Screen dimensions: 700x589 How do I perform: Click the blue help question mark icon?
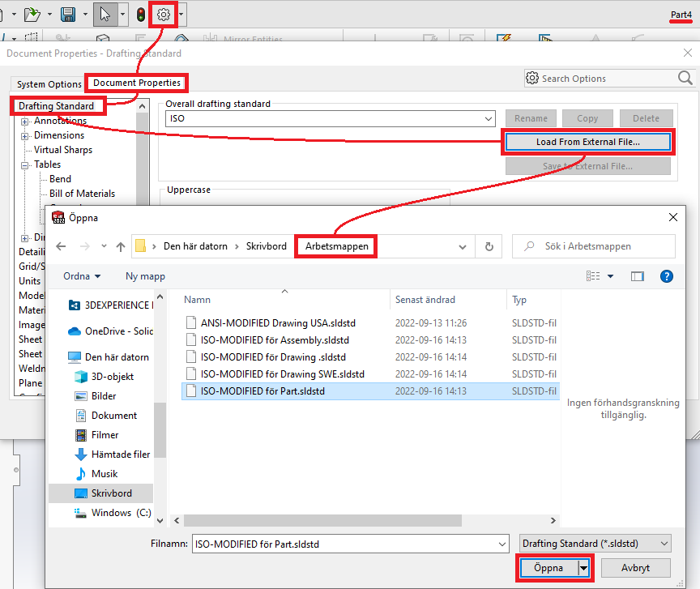click(667, 276)
